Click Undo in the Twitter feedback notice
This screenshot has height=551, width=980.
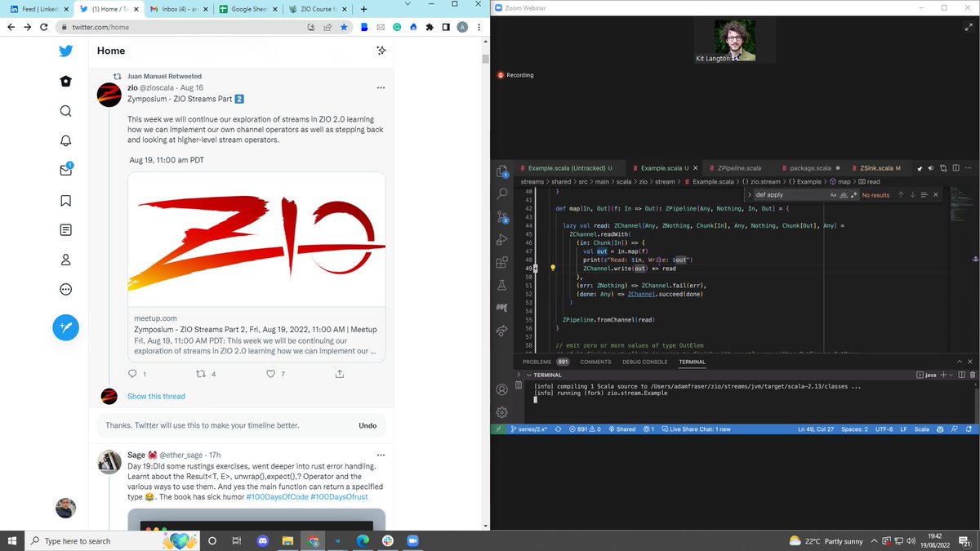point(367,425)
